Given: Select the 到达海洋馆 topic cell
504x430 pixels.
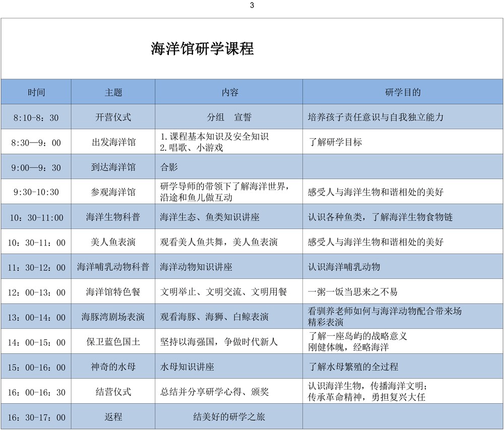Looking at the screenshot, I should point(113,167).
